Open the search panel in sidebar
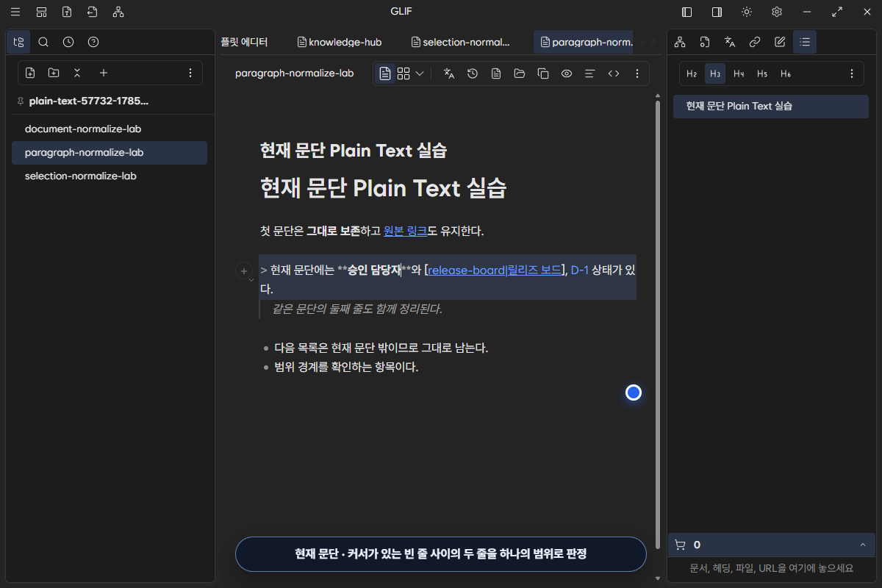 pos(43,42)
